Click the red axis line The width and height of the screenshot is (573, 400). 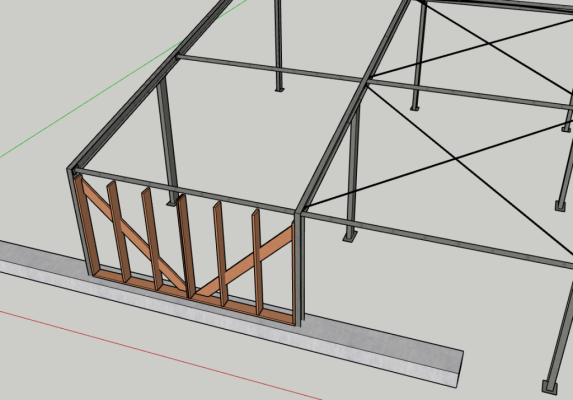161,355
